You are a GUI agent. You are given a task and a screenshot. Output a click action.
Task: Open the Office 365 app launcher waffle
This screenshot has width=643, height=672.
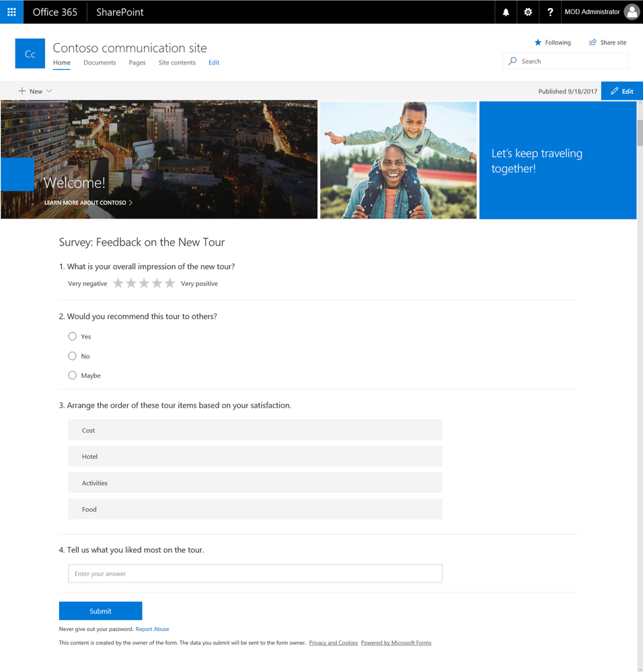[11, 12]
